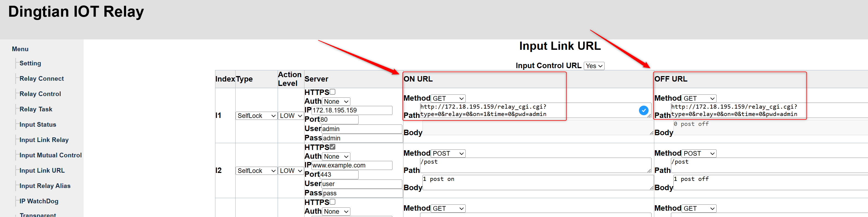Viewport: 868px width, 217px height.
Task: Open the third row ON URL Method dropdown
Action: pos(448,208)
